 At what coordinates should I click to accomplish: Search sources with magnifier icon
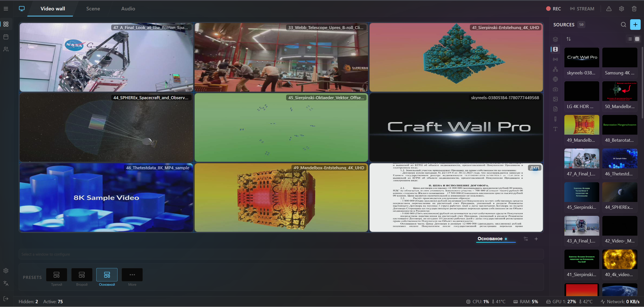pos(623,25)
